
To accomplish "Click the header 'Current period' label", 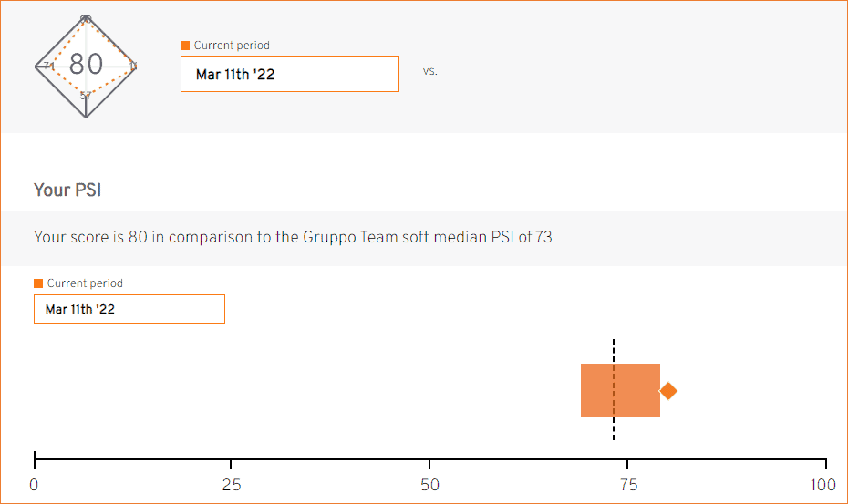I will point(232,46).
